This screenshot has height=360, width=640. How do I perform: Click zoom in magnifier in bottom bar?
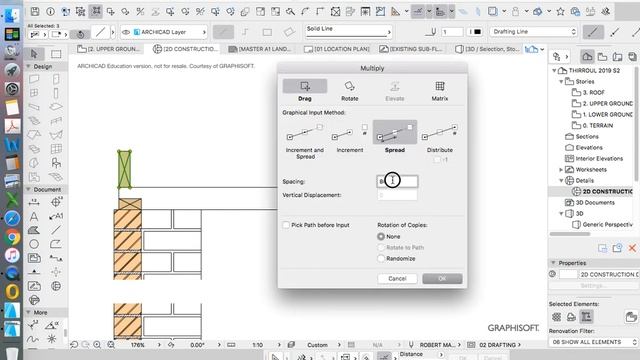tap(97, 345)
